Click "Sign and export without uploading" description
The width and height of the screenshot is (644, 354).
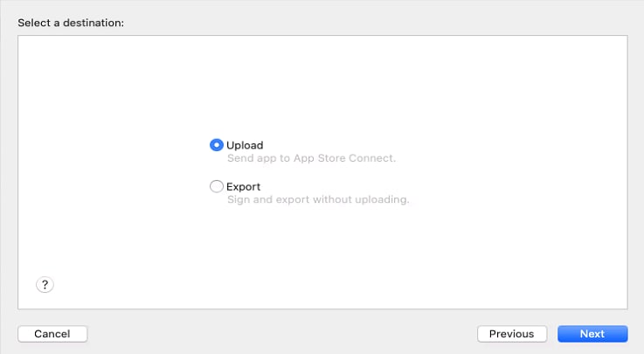[318, 200]
